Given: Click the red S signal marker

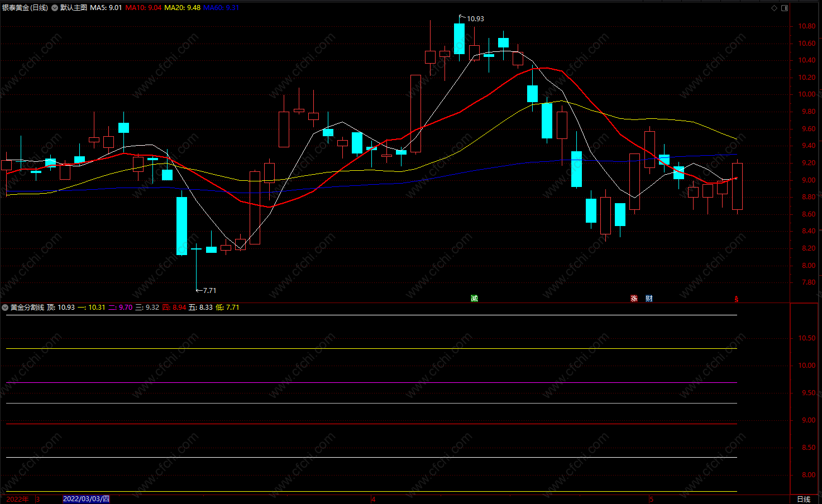Looking at the screenshot, I should coord(737,299).
